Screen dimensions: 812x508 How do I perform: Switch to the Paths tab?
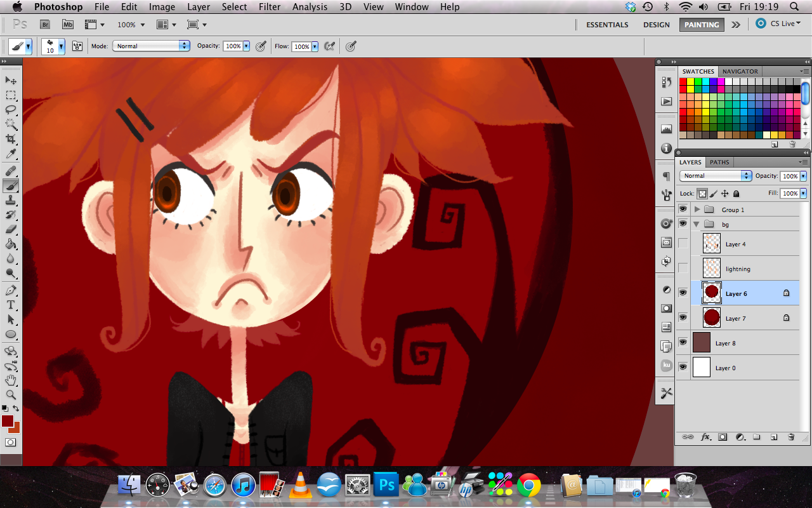pos(719,162)
